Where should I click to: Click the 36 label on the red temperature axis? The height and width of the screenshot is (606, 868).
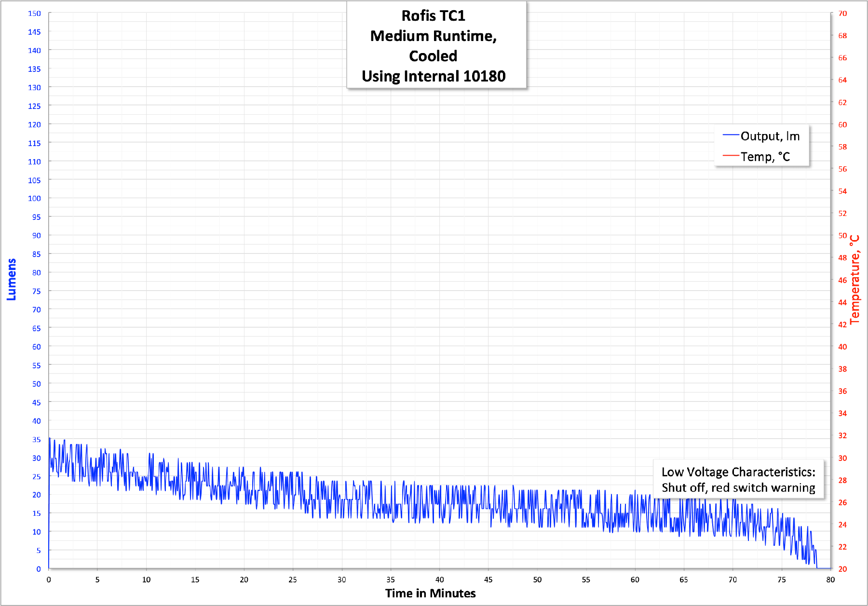tap(842, 391)
